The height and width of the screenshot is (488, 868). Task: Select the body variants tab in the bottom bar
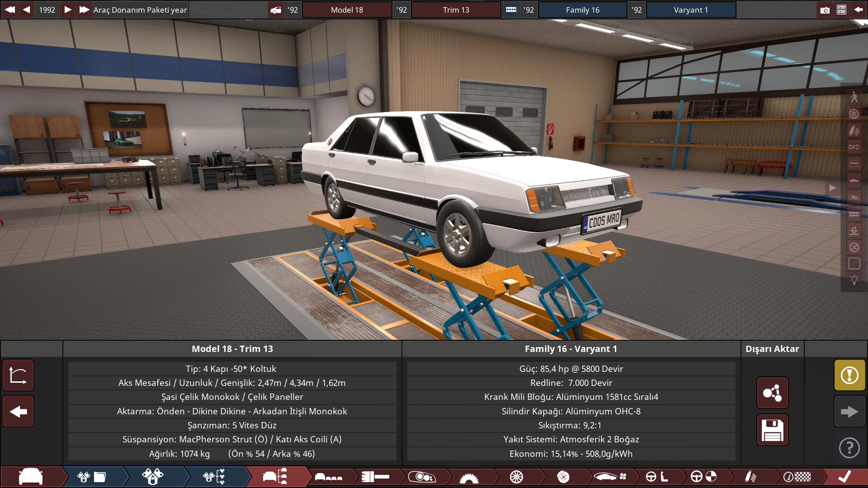tap(329, 477)
